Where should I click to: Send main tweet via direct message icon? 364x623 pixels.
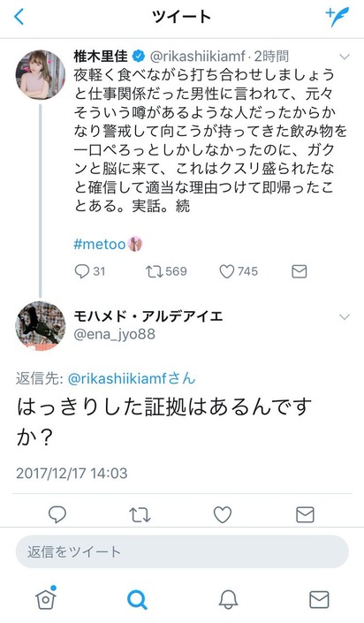[305, 515]
